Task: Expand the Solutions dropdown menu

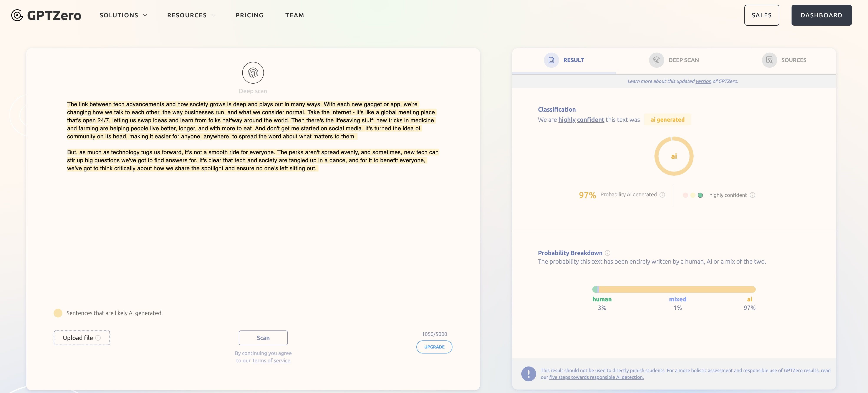Action: 123,15
